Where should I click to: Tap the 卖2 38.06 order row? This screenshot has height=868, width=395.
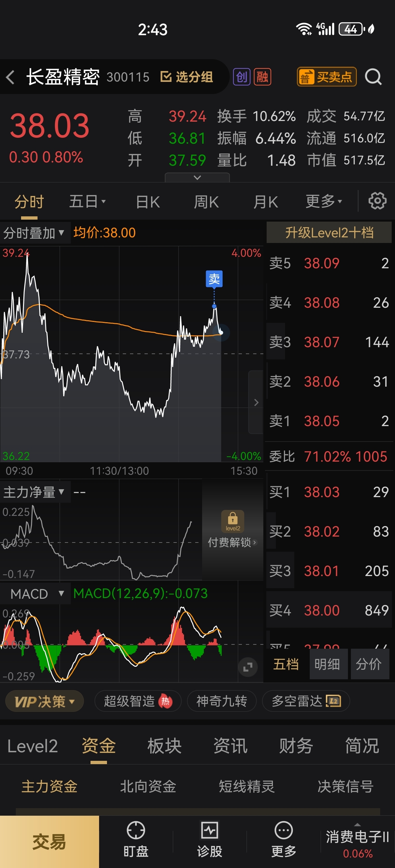coord(329,381)
